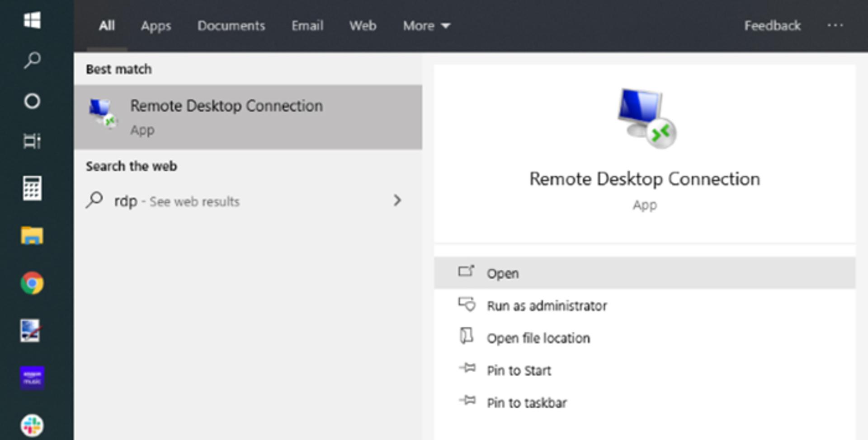
Task: Open File Explorer from the taskbar
Action: coord(32,235)
